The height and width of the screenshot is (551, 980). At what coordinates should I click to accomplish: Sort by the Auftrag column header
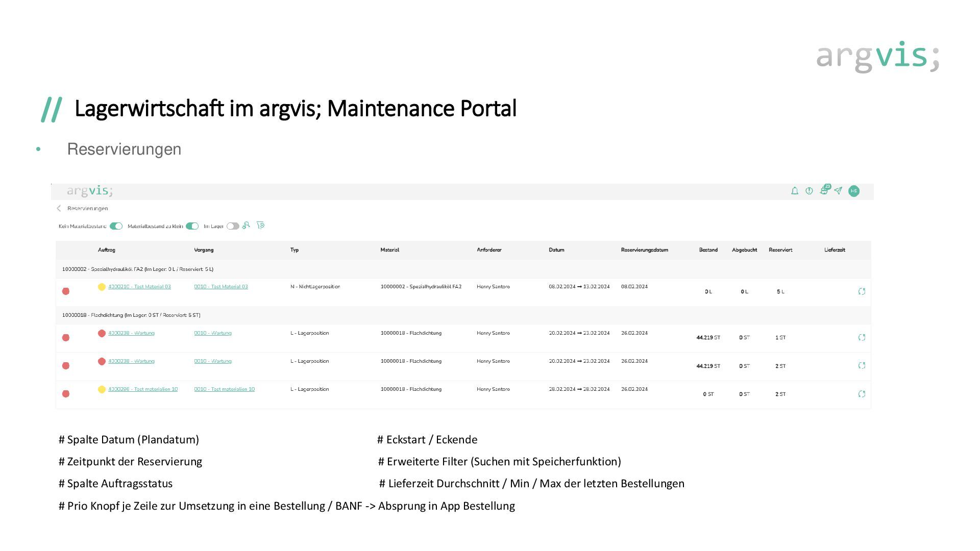coord(107,250)
